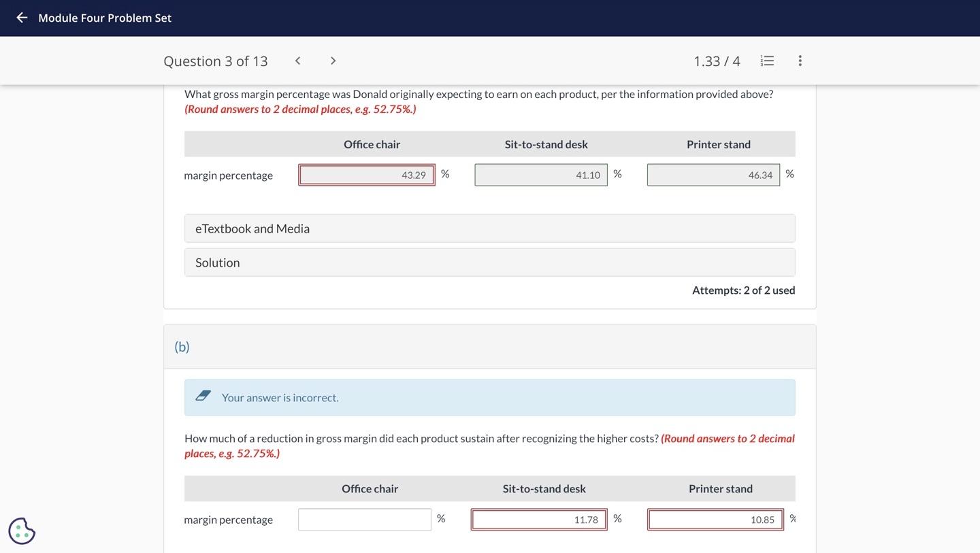The width and height of the screenshot is (980, 553).
Task: Click the back arrow beside Module Four Problem Set
Action: pyautogui.click(x=22, y=18)
